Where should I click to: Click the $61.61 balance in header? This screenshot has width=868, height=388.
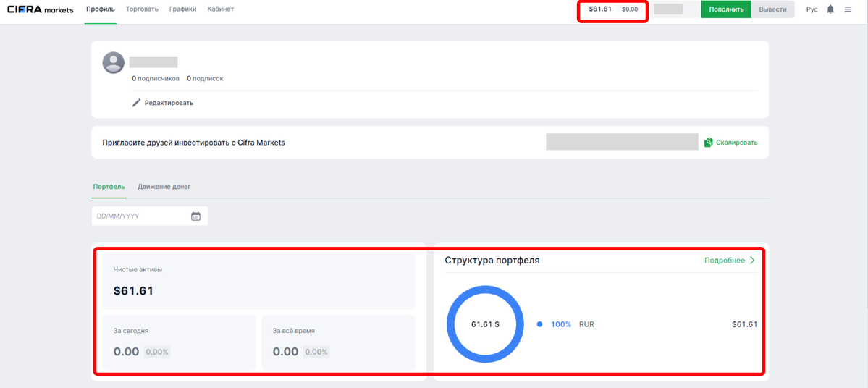coord(600,9)
